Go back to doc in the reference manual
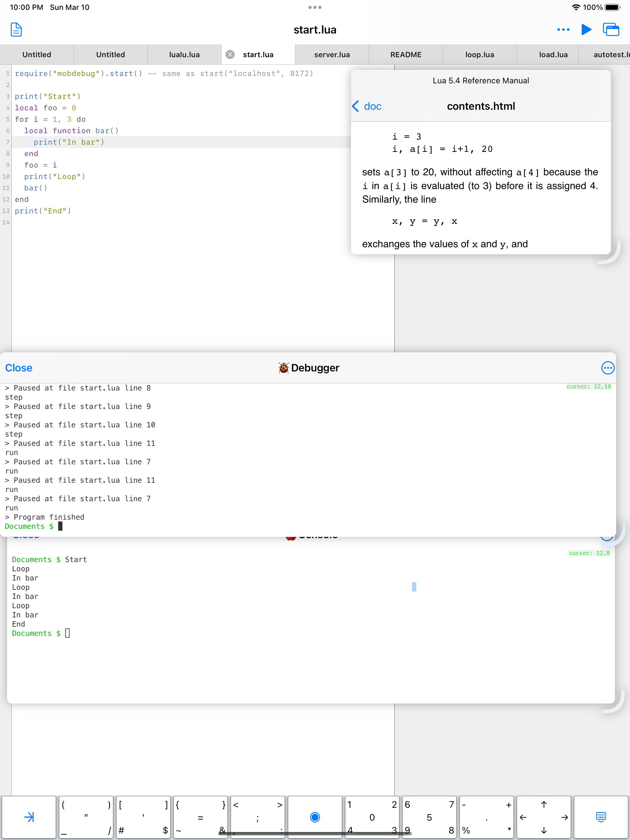The image size is (630, 840). [x=373, y=106]
